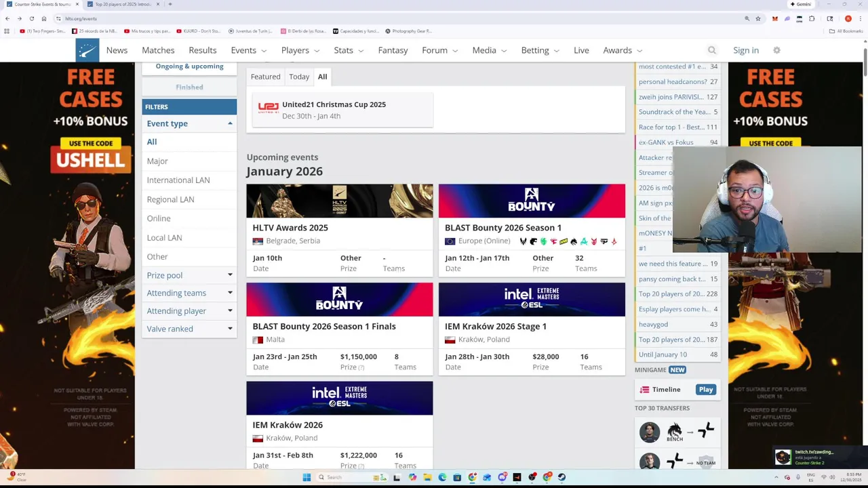
Task: Open a new browser tab with plus icon
Action: (x=170, y=4)
